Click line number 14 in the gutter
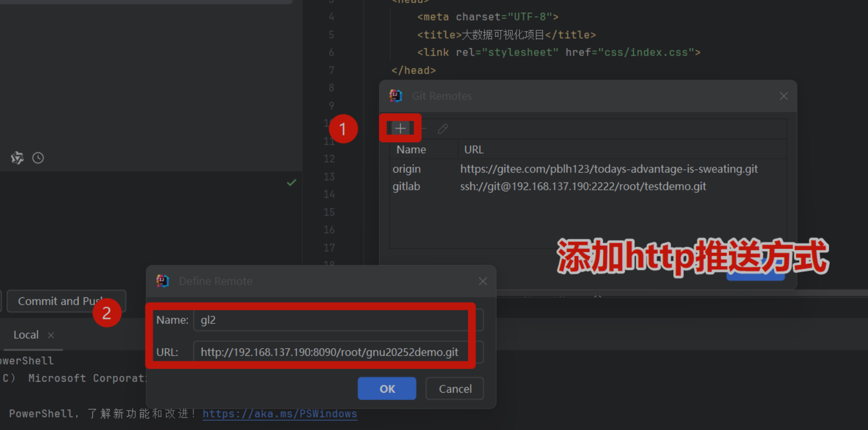868x430 pixels. coord(329,195)
